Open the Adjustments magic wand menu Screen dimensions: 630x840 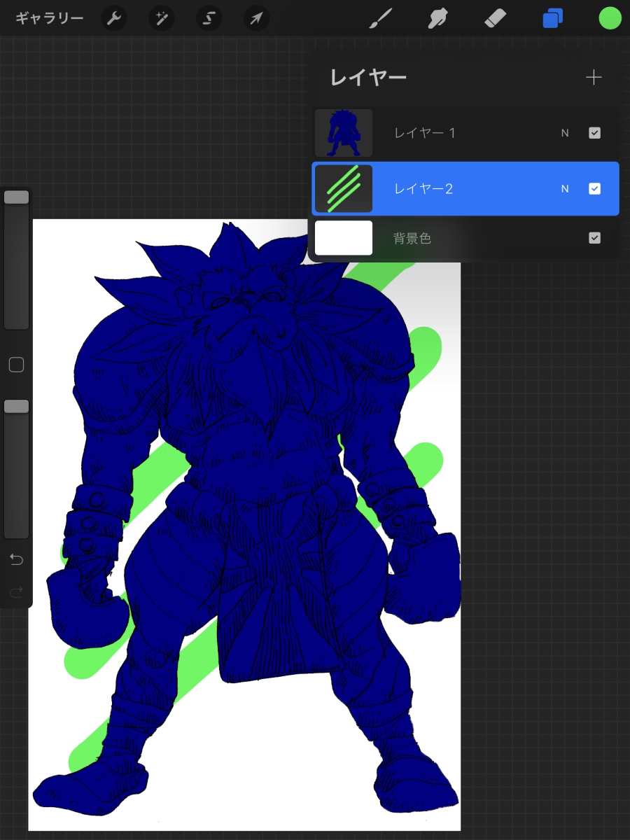(x=162, y=18)
